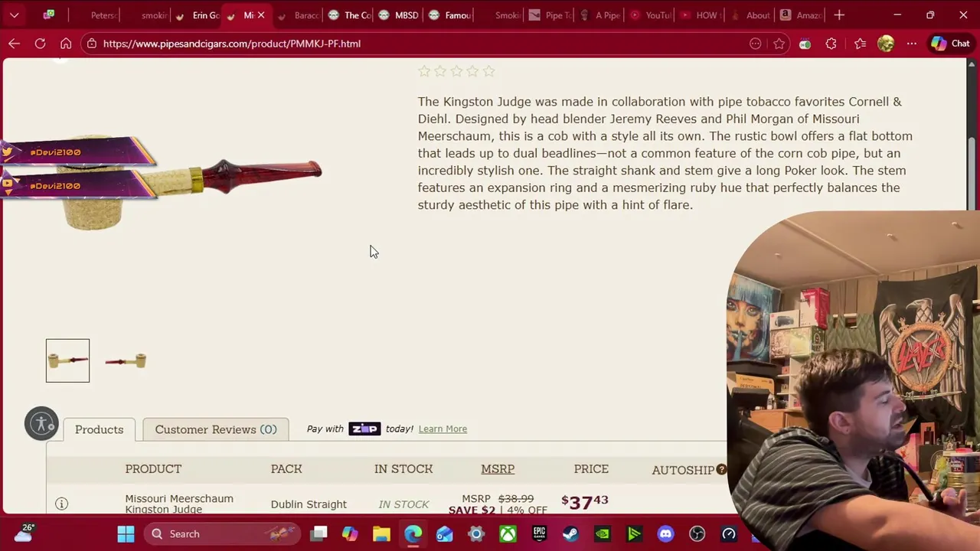Add page to favorites star icon
980x551 pixels.
pyautogui.click(x=779, y=44)
